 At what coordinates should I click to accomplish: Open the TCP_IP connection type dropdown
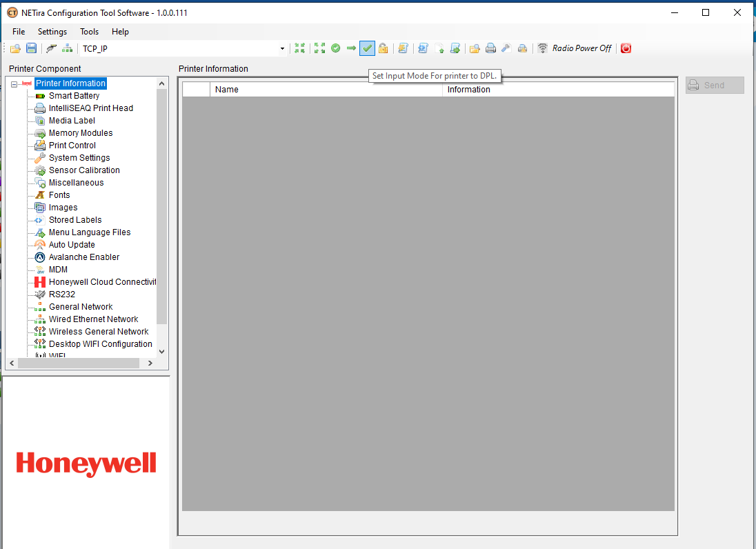click(x=281, y=48)
